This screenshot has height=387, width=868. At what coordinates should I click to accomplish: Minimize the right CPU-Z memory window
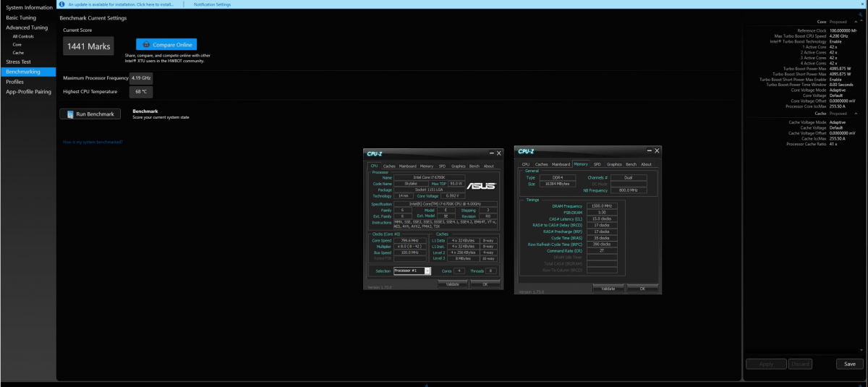(648, 151)
